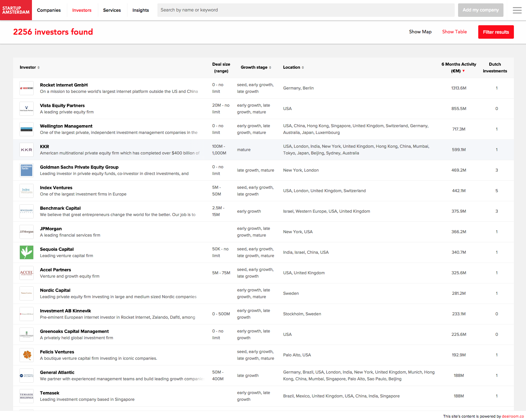Click the Goldman Sachs logo
This screenshot has width=526, height=420.
[x=27, y=170]
